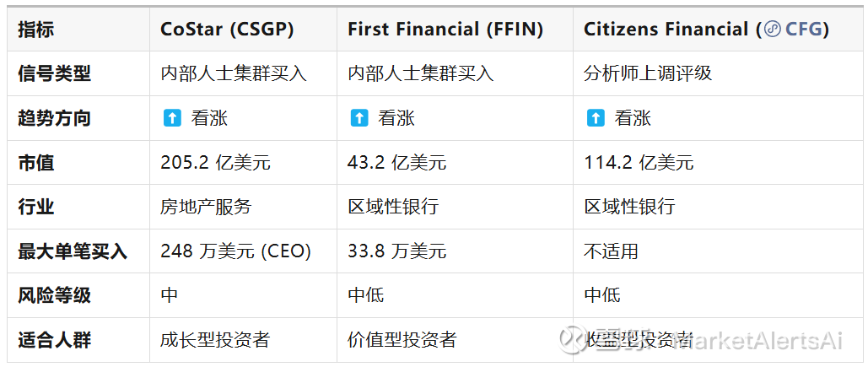The image size is (868, 367).
Task: Click the 248 万美元 (CEO) cell
Action: (x=235, y=251)
